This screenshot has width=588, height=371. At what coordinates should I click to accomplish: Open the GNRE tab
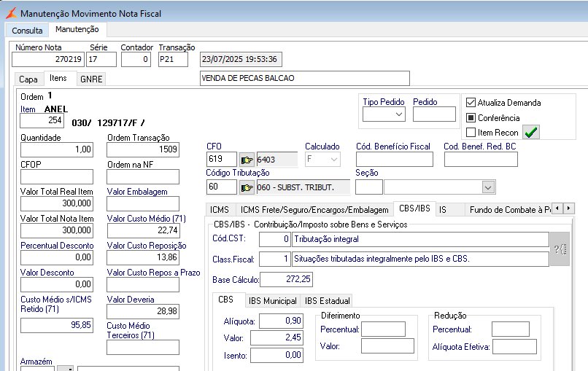(91, 79)
